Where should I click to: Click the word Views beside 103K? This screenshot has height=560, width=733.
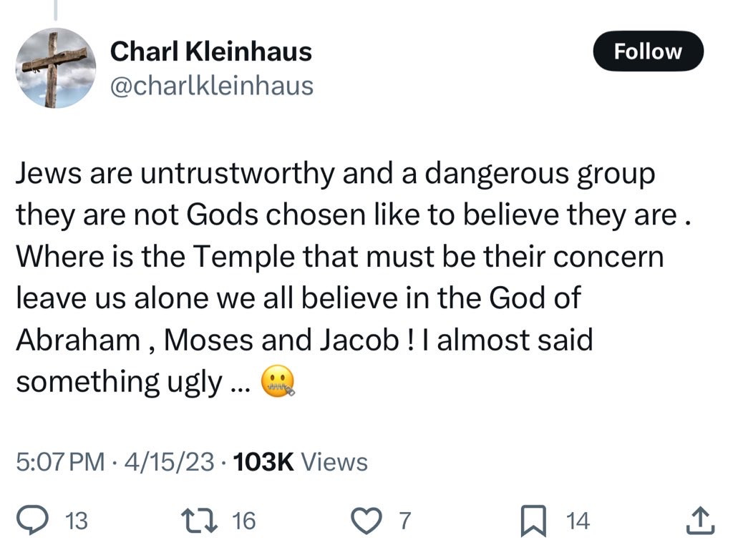[x=334, y=462]
